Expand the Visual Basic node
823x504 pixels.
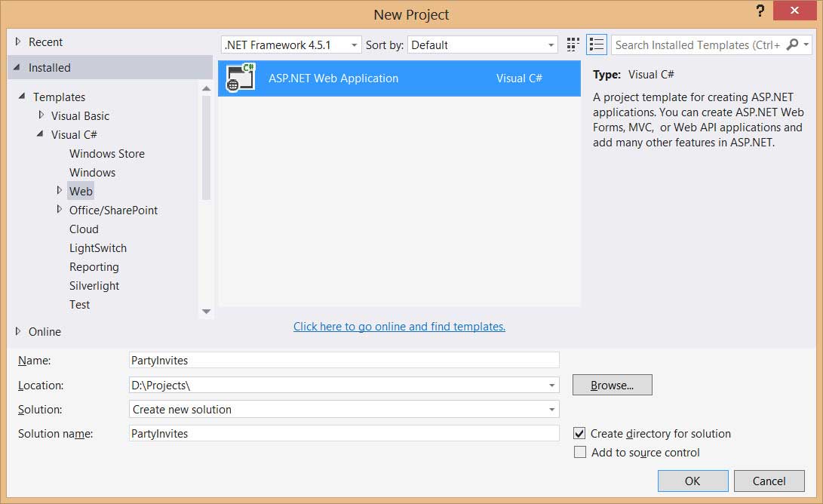[x=41, y=115]
